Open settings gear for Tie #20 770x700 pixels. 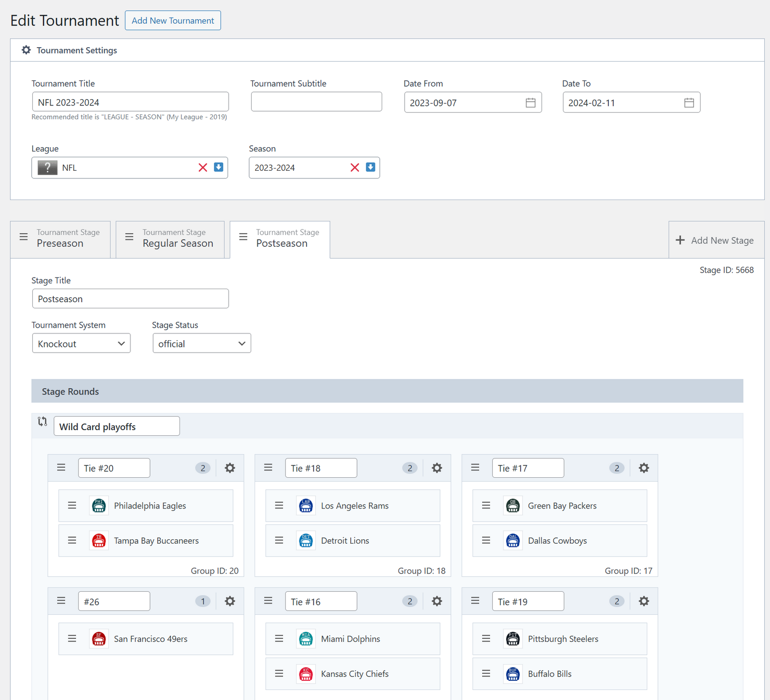(x=230, y=468)
